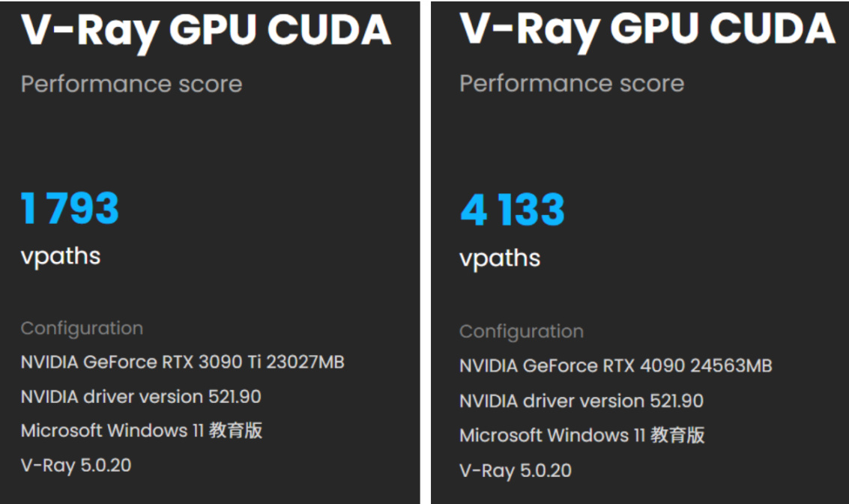The height and width of the screenshot is (504, 849).
Task: Click vpaths unit under the 1 793 score
Action: tap(60, 256)
